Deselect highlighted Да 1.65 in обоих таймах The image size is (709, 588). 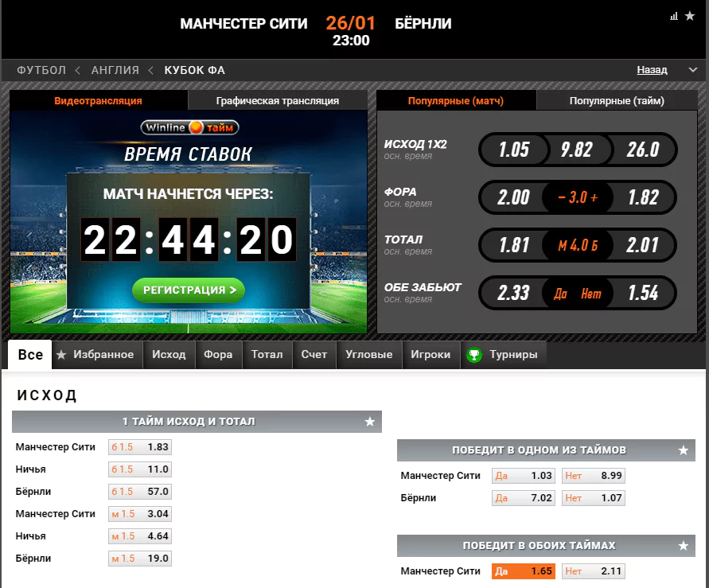523,570
